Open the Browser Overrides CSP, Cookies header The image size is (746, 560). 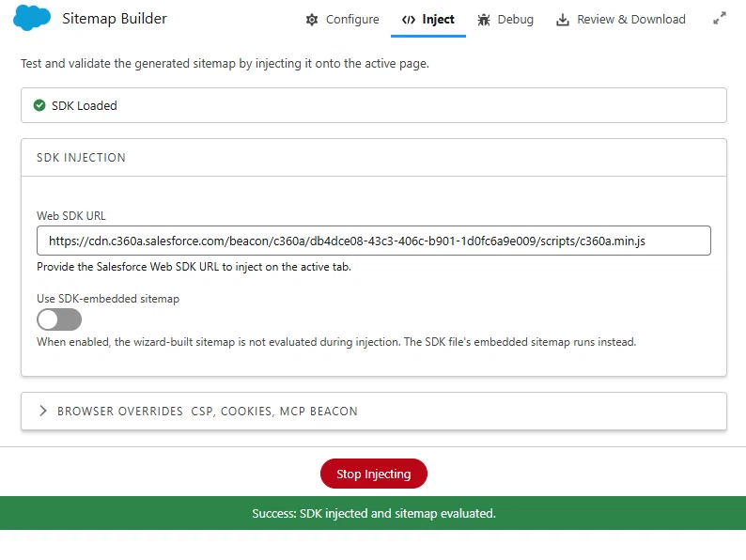pos(374,412)
